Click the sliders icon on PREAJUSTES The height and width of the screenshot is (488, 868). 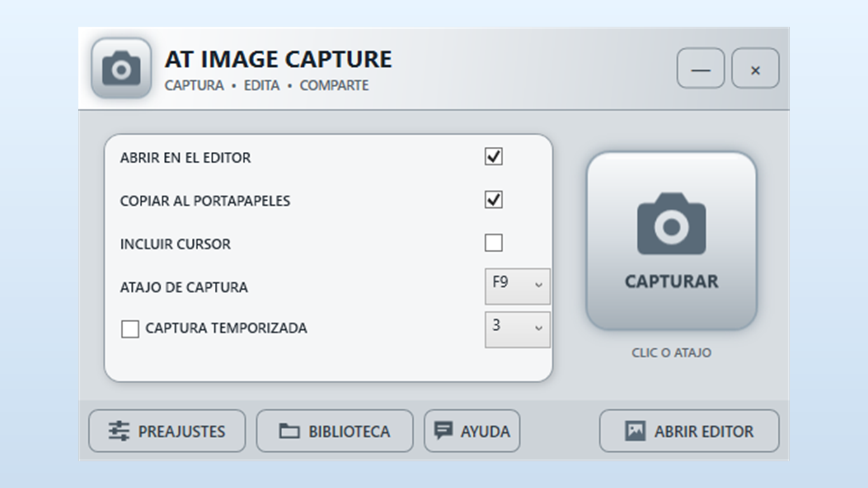click(x=119, y=431)
